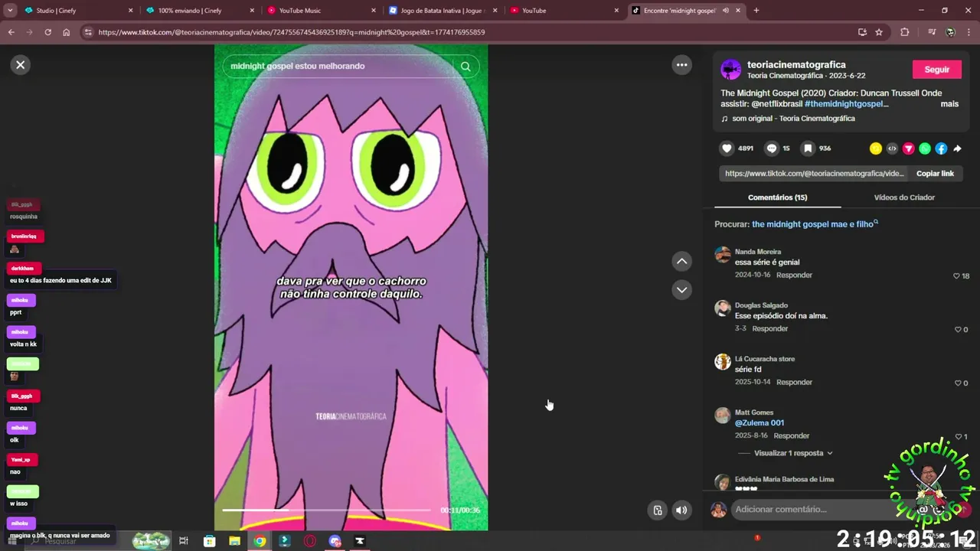Open more share options with the arrow icon
Viewport: 980px width, 551px height.
tap(957, 148)
